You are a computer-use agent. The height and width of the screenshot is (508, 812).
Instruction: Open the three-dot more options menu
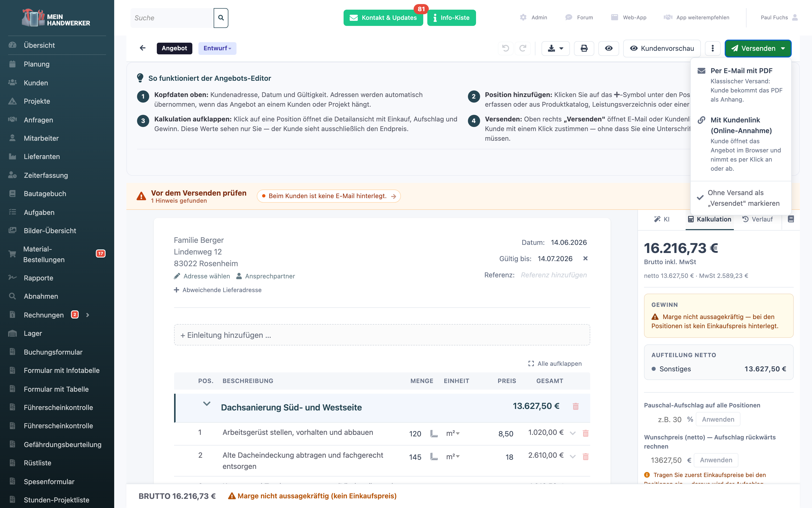[713, 48]
